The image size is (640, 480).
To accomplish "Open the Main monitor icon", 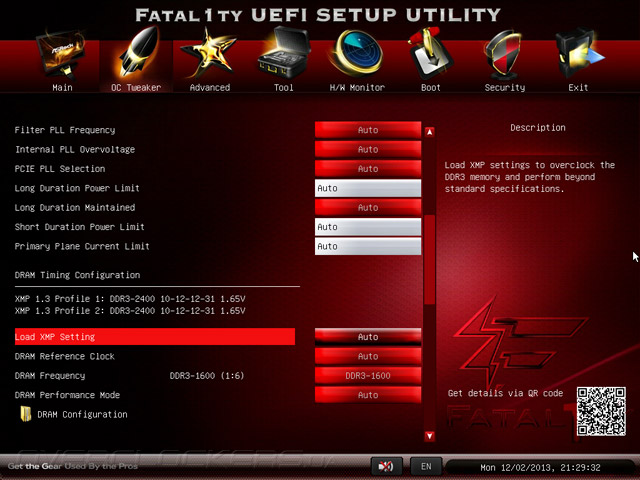I will click(x=61, y=54).
